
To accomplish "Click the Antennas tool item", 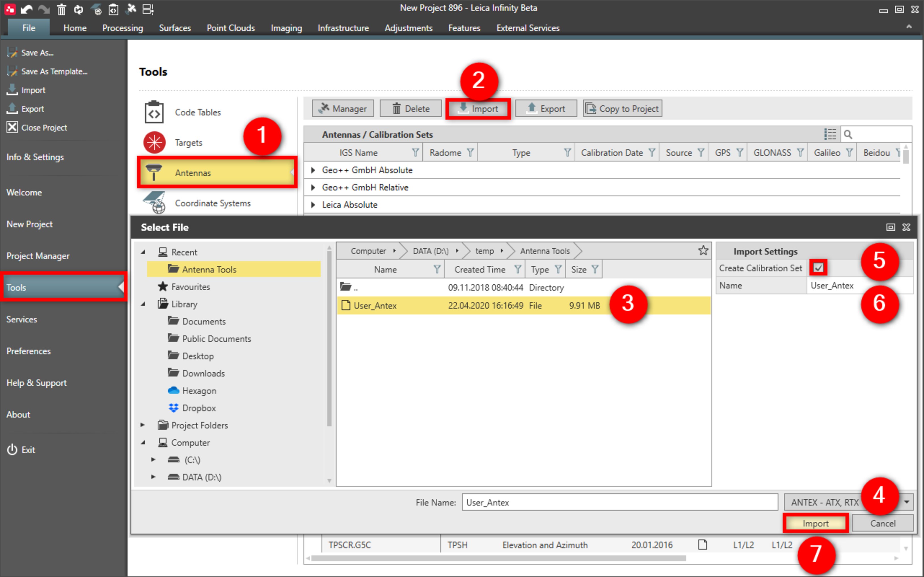I will (217, 173).
